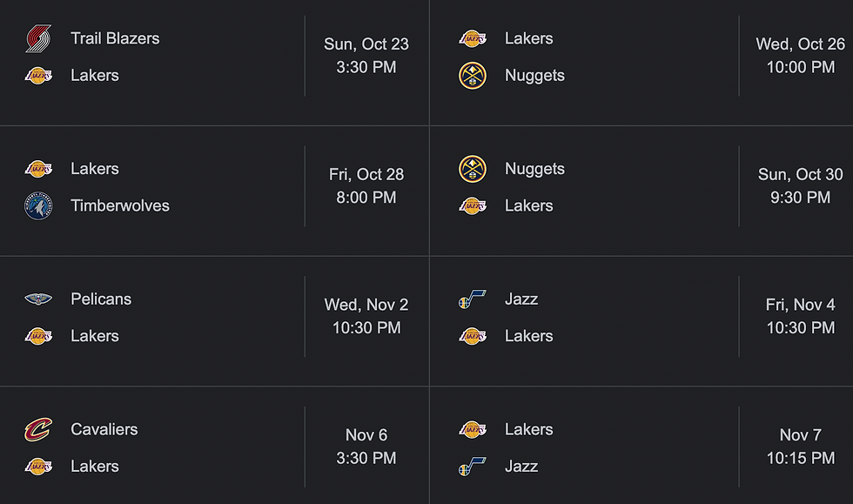Select the Wed, Nov 2 10:30 PM game
The height and width of the screenshot is (504, 853).
point(214,321)
